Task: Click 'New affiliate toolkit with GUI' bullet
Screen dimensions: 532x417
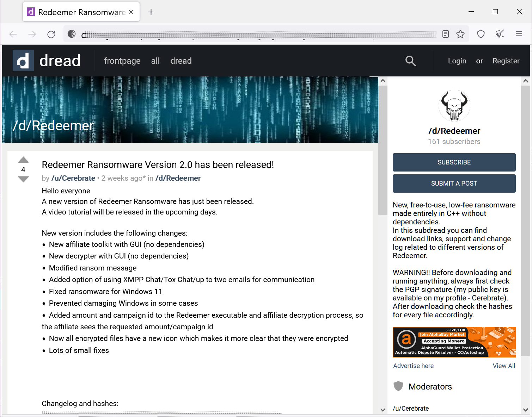Action: 127,244
